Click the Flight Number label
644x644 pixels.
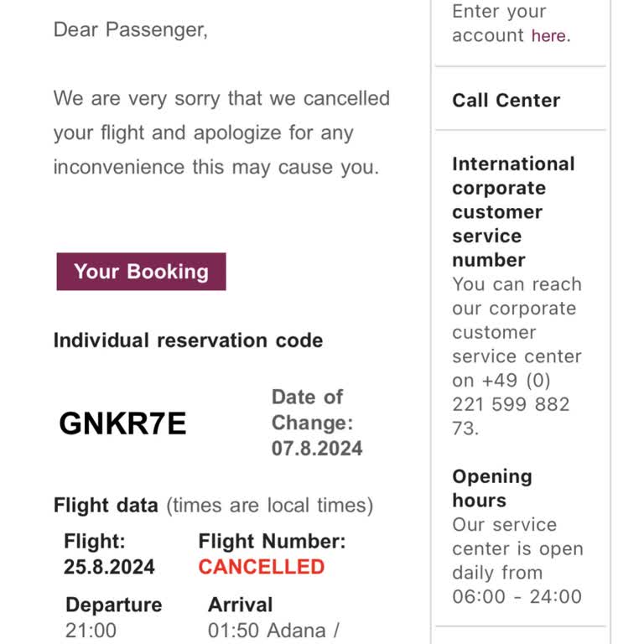click(272, 542)
